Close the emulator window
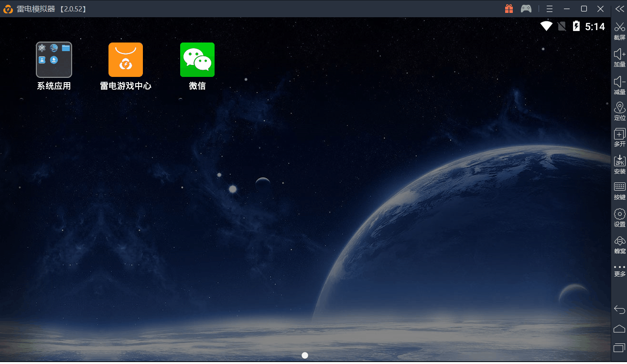The image size is (627, 364). (x=601, y=9)
